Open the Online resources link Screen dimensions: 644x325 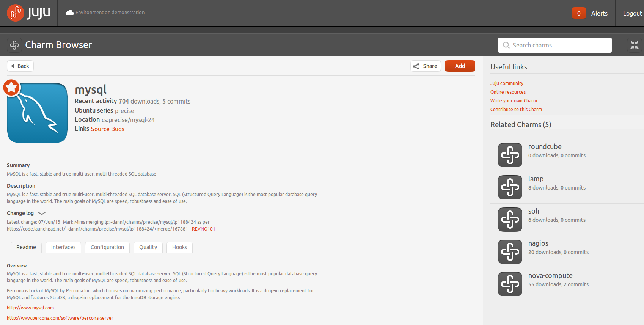click(508, 92)
